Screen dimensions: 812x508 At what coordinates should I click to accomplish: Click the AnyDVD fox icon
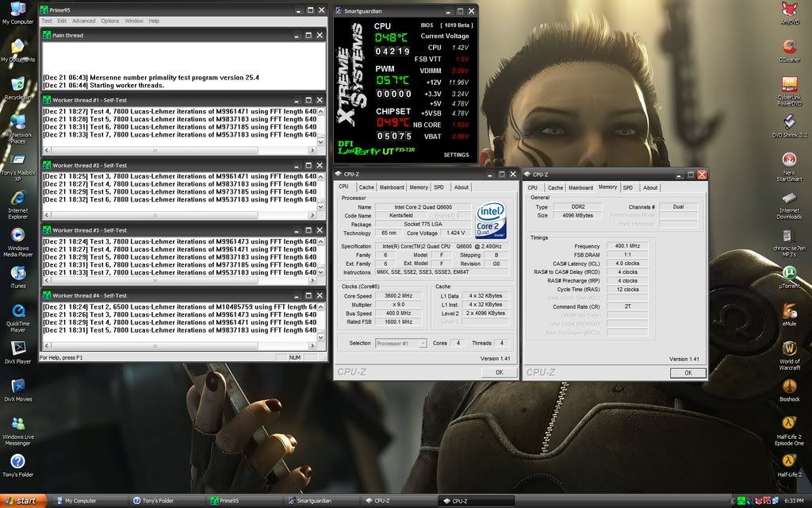click(x=789, y=13)
